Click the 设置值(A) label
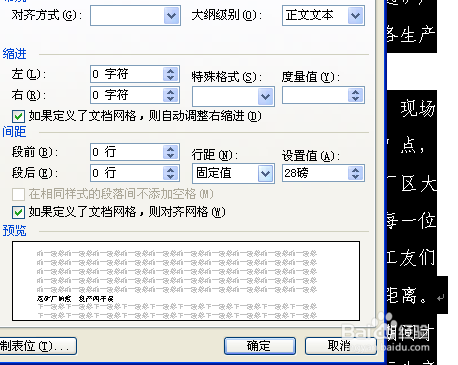458x365 pixels. (x=311, y=156)
